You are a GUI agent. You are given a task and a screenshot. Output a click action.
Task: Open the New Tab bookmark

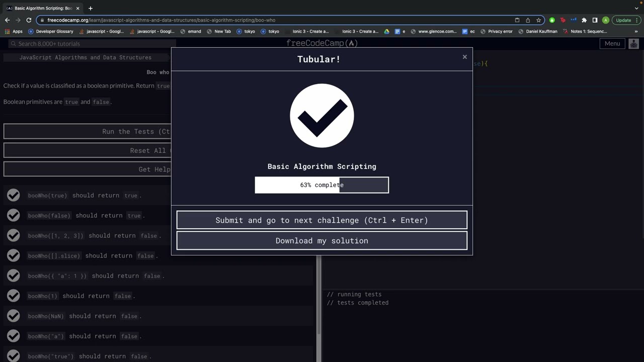click(219, 31)
